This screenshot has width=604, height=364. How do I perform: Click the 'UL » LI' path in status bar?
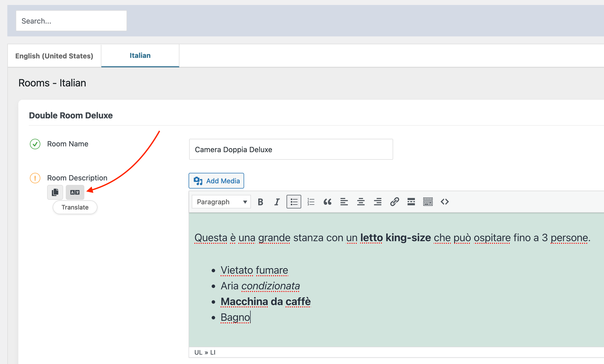point(205,352)
